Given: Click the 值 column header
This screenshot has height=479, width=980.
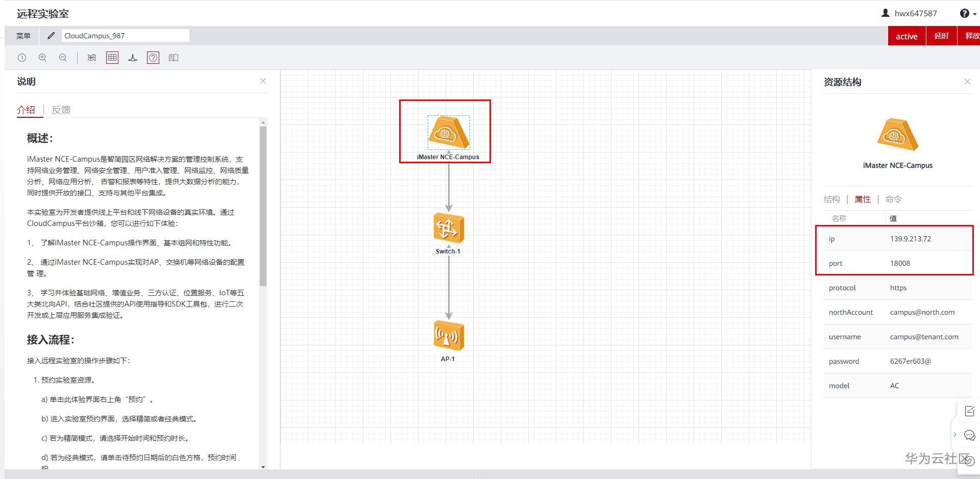Looking at the screenshot, I should pyautogui.click(x=893, y=218).
